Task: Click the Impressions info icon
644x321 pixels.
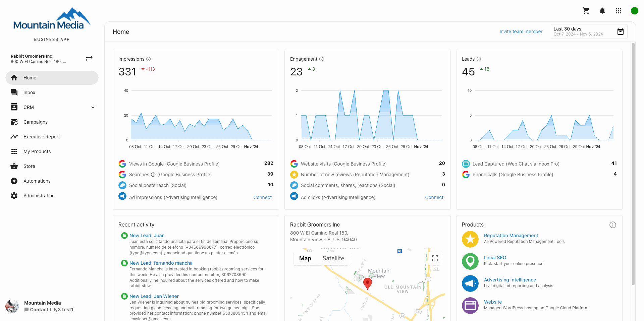Action: coord(148,59)
